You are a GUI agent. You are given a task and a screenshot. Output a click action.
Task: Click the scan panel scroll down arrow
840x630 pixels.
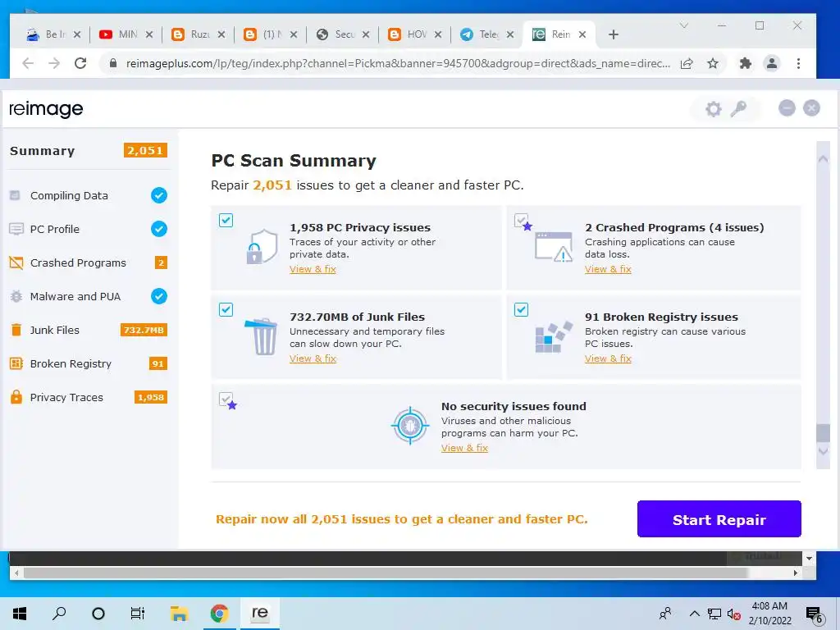coord(823,451)
